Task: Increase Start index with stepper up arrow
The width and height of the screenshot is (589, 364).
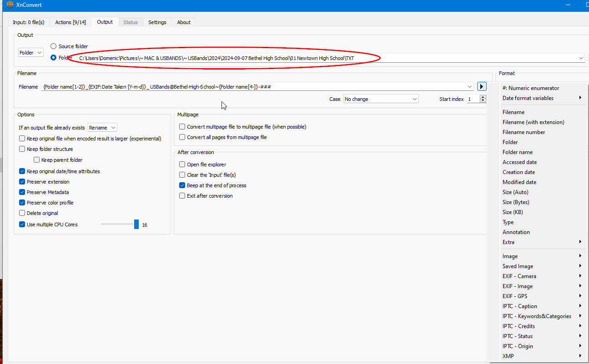Action: coord(483,97)
